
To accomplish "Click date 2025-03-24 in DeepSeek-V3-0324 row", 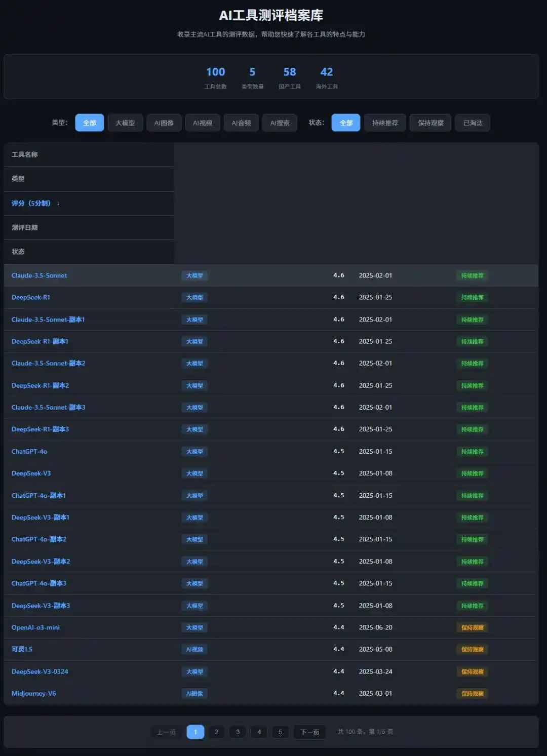I will point(375,671).
